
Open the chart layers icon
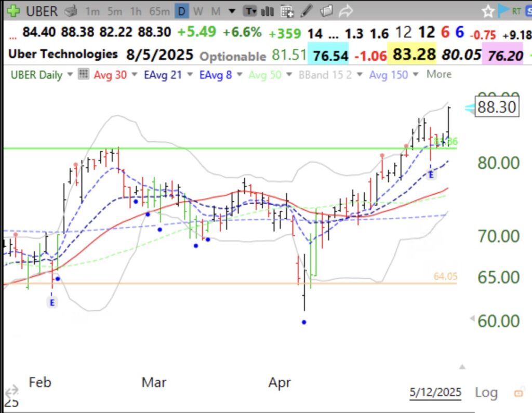coord(327,11)
